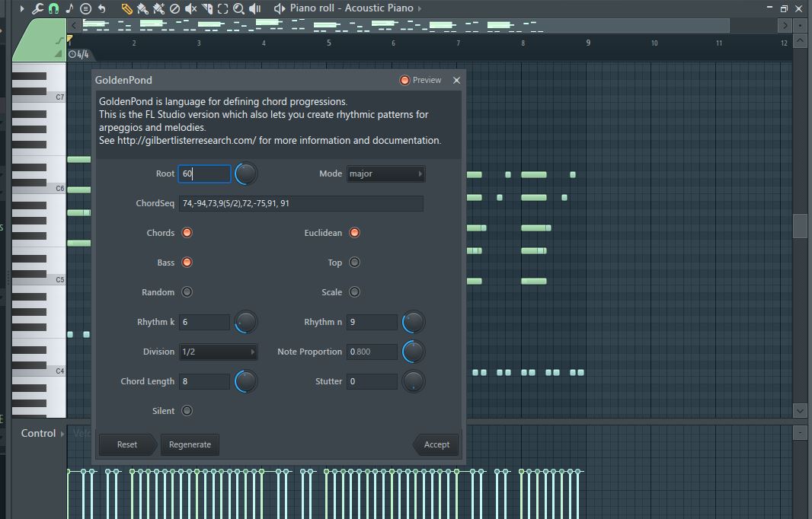Image resolution: width=812 pixels, height=519 pixels.
Task: Click the Rhythm k knob
Action: pos(246,322)
